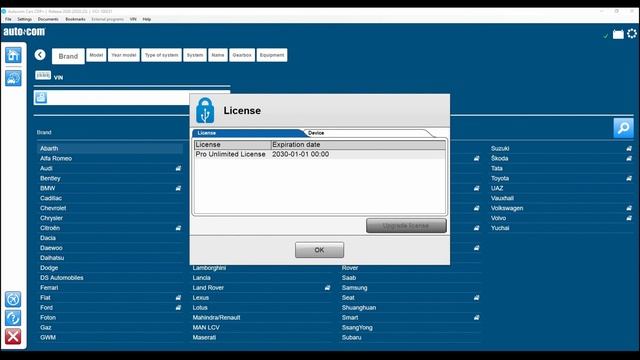Click the vehicle icon next to Citroën
The width and height of the screenshot is (640, 360).
(178, 228)
